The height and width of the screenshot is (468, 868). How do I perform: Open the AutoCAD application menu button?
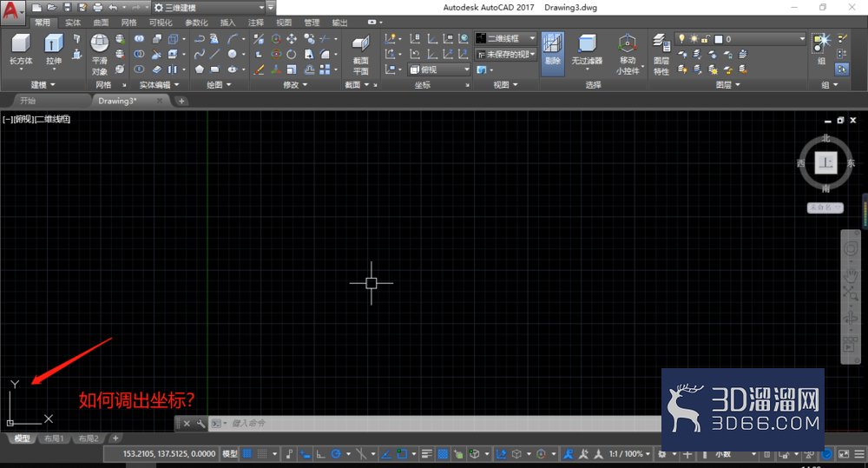pyautogui.click(x=11, y=11)
